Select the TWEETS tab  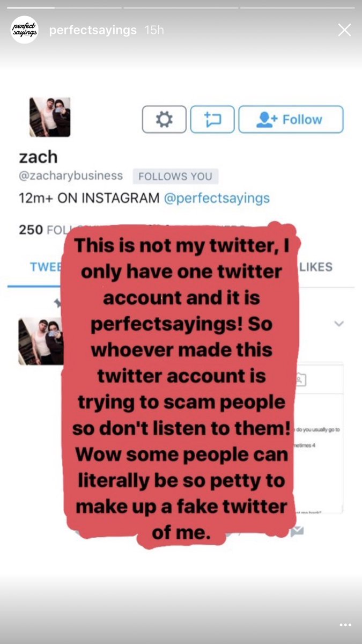tap(46, 267)
